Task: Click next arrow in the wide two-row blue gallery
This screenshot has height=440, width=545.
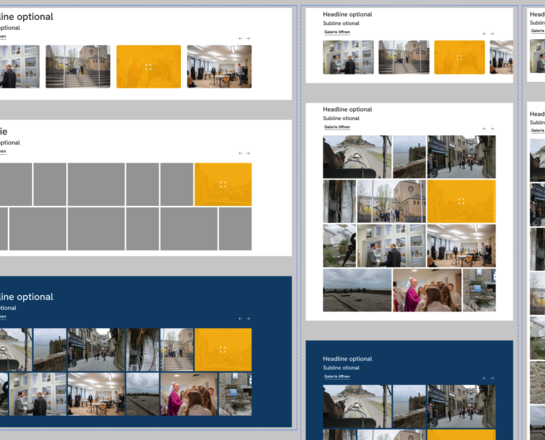Action: pos(248,319)
